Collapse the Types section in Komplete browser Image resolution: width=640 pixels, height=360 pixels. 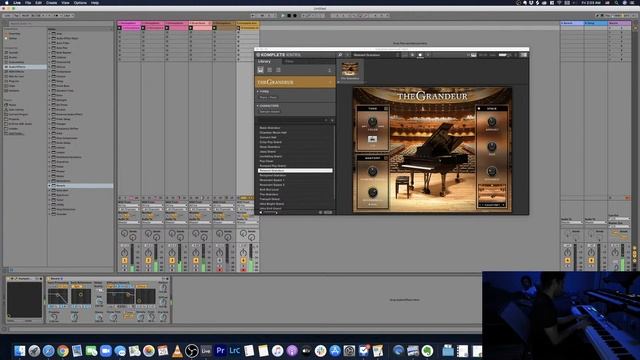click(x=258, y=92)
